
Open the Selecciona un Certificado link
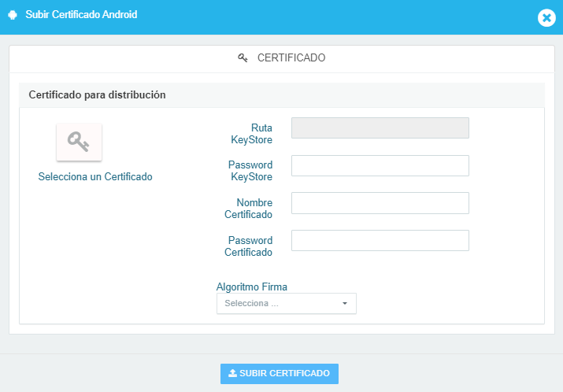coord(95,176)
